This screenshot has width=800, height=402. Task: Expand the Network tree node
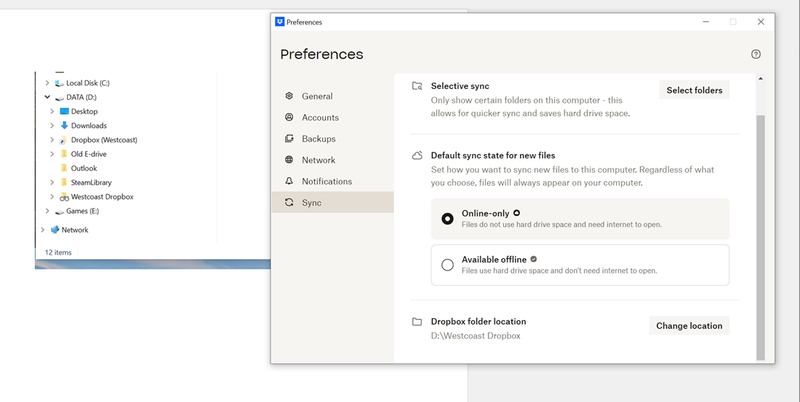[41, 230]
